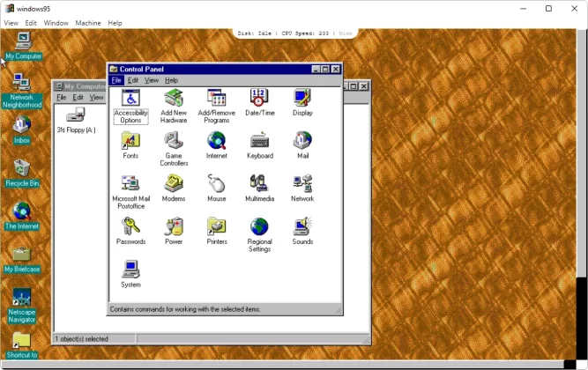Image resolution: width=588 pixels, height=370 pixels.
Task: Click 'Contains commands for working' status text
Action: click(185, 309)
